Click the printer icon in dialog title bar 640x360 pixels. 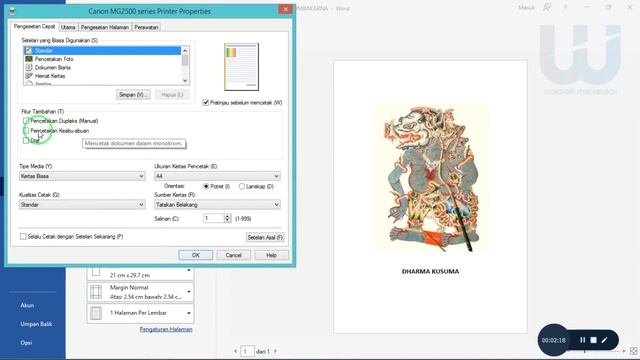point(12,11)
